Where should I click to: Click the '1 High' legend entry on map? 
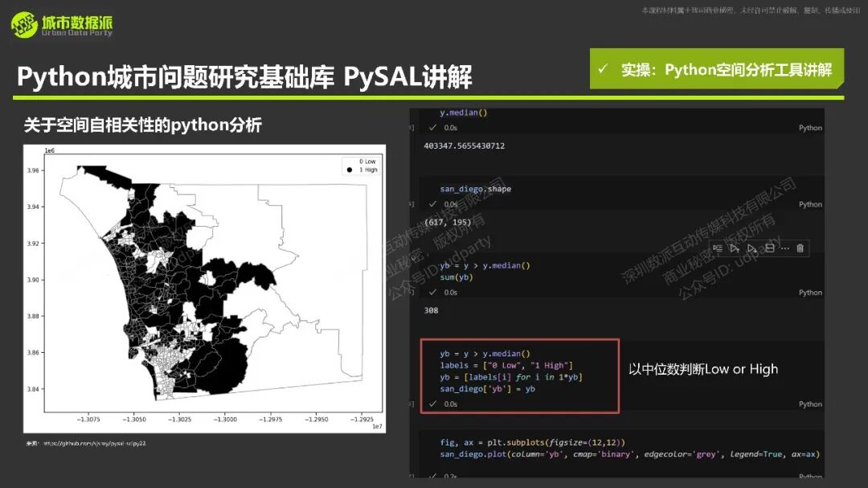[x=362, y=170]
